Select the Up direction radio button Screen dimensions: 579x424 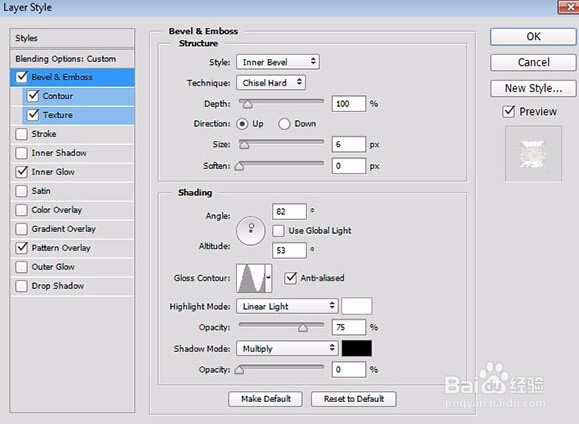pyautogui.click(x=242, y=124)
